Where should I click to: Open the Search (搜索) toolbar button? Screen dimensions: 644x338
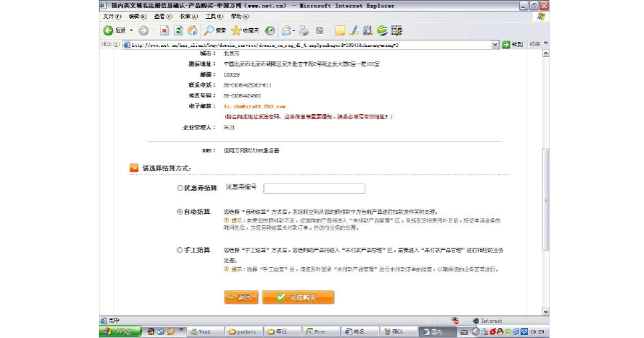click(x=215, y=30)
